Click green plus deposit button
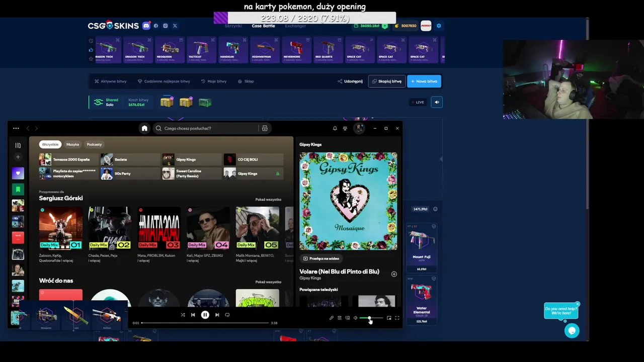 click(x=385, y=26)
